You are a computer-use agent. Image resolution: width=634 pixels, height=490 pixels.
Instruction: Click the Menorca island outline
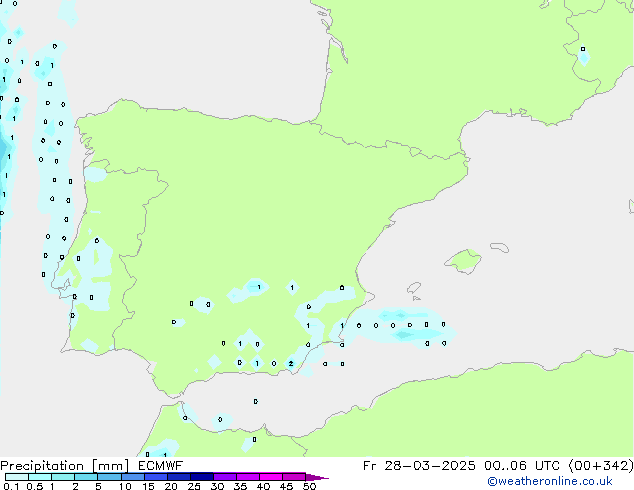point(499,247)
